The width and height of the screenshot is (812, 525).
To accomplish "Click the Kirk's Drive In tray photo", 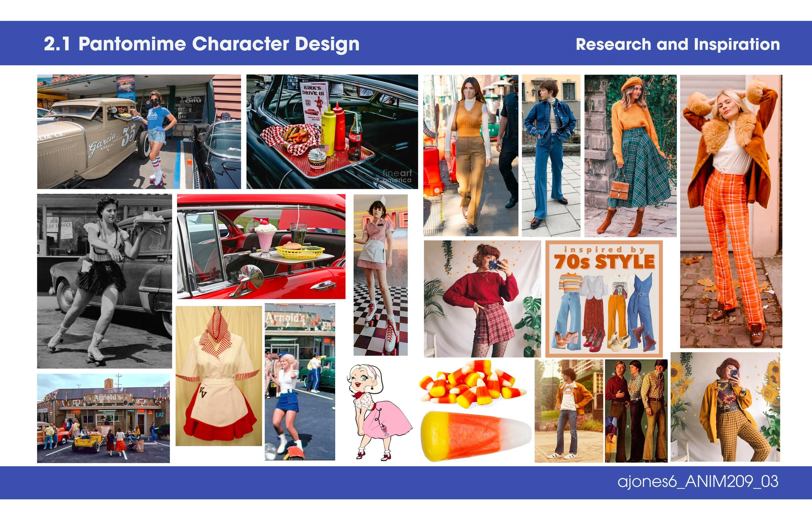I will (x=332, y=132).
